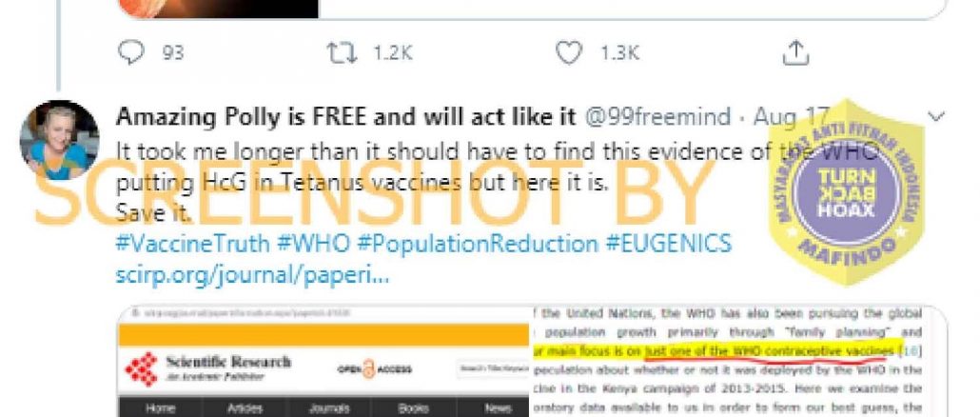Click the Open Access lock icon
This screenshot has width=980, height=417.
369,369
